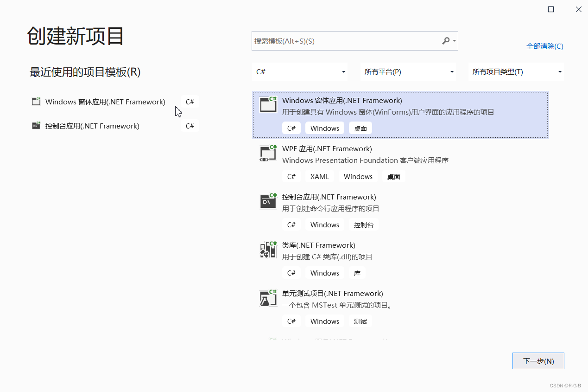Click 控制台 tag under 控制台应用 template
Viewport: 588px width, 392px height.
[364, 225]
